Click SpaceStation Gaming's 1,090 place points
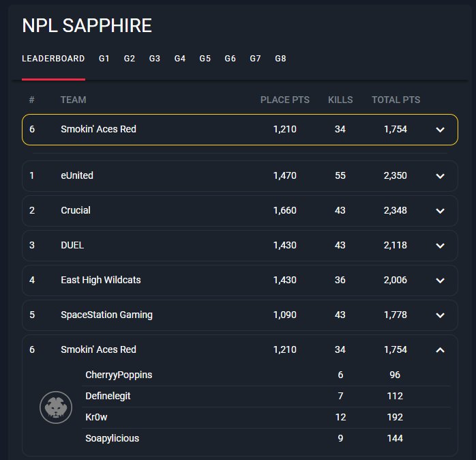 285,315
